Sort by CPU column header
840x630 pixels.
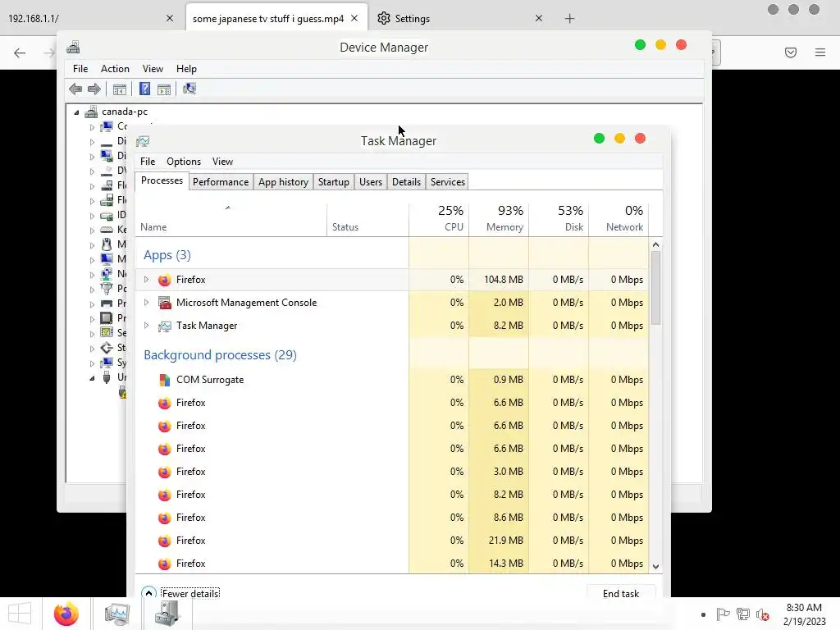coord(439,220)
